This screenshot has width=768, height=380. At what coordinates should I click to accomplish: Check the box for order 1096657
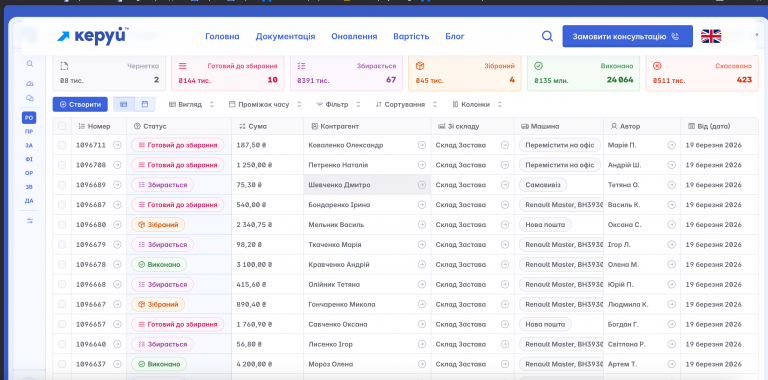click(x=62, y=324)
